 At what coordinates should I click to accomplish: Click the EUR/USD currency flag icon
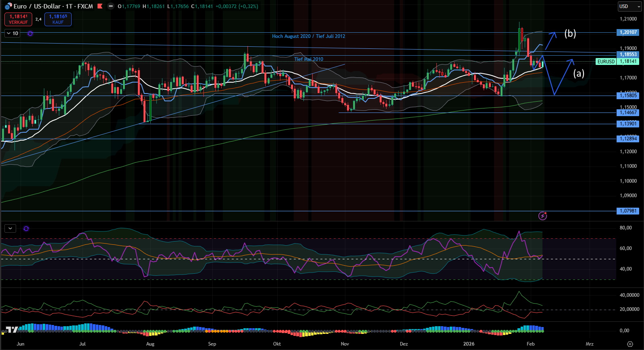click(x=8, y=6)
